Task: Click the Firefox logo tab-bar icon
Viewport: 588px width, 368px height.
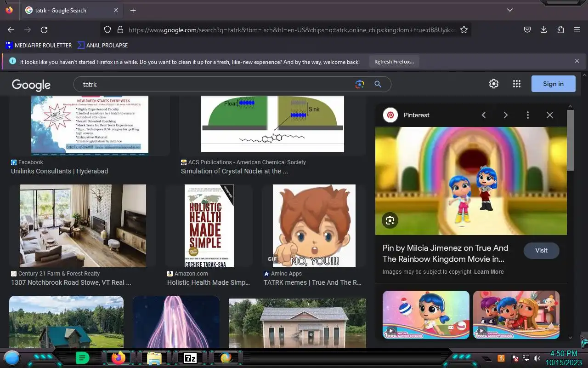Action: 9,10
